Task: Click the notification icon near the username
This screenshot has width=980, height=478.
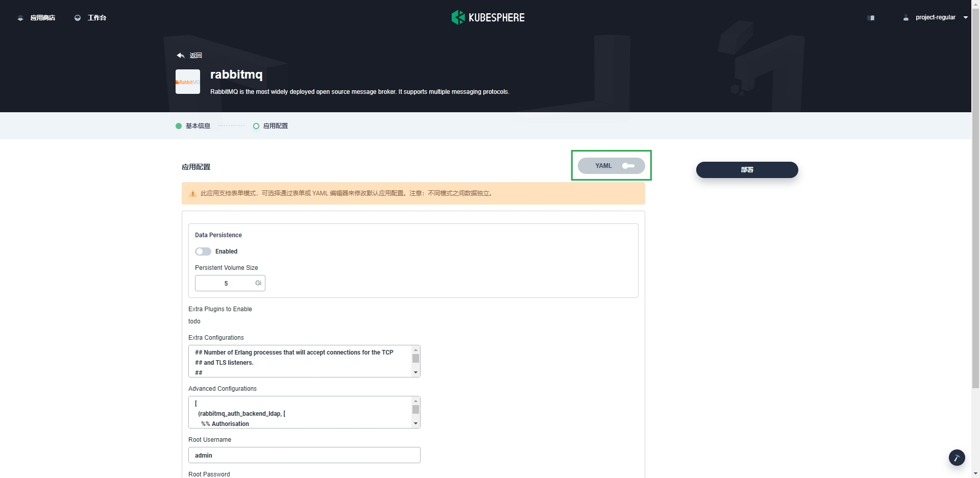Action: coord(871,18)
